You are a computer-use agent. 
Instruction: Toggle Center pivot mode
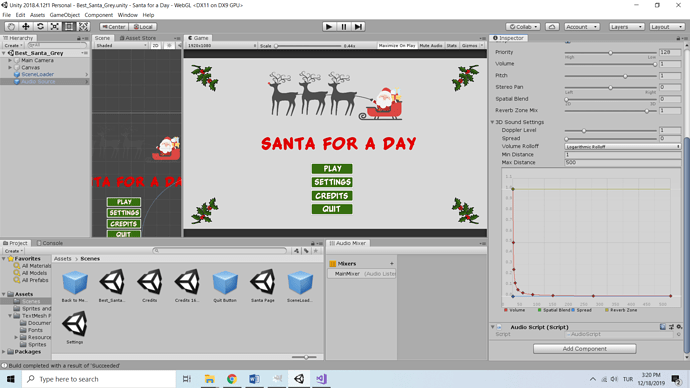tap(114, 27)
